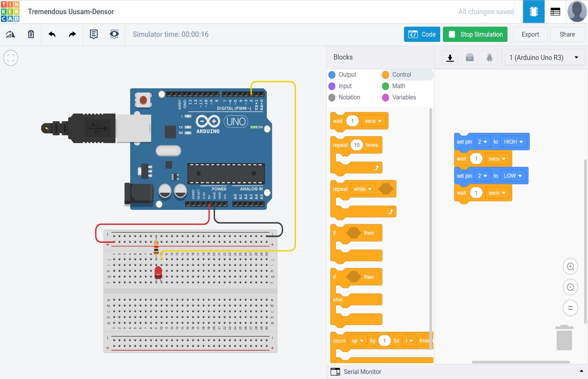The image size is (588, 379).
Task: Click value 1 in count by field
Action: pyautogui.click(x=385, y=341)
